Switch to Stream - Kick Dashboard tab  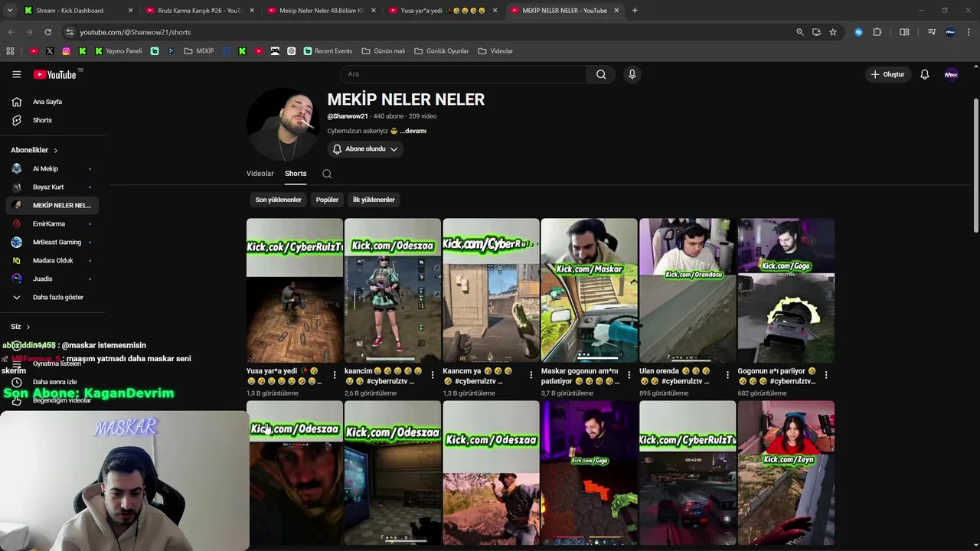point(78,11)
